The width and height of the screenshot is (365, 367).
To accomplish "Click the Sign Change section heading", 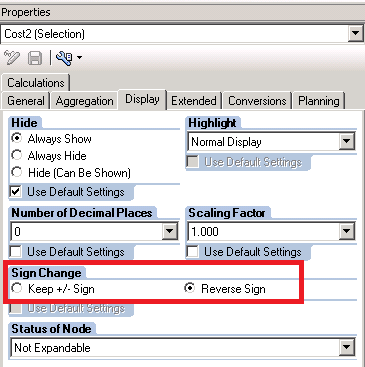I will (46, 273).
